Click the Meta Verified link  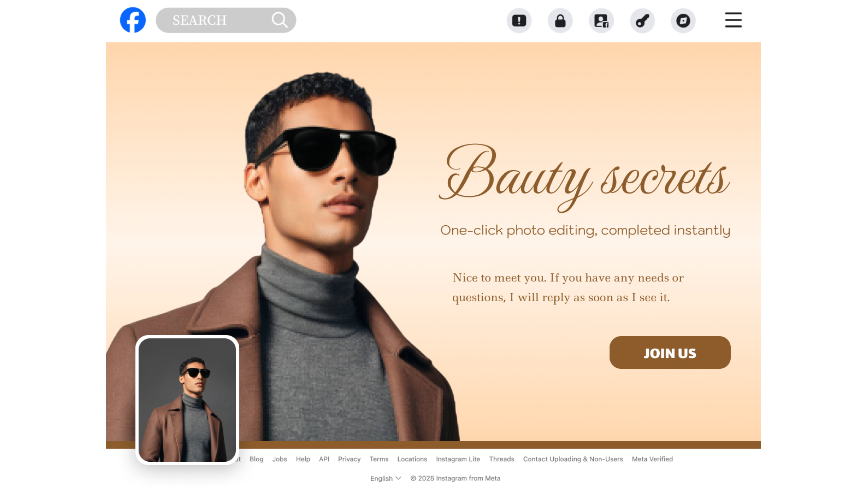tap(652, 459)
